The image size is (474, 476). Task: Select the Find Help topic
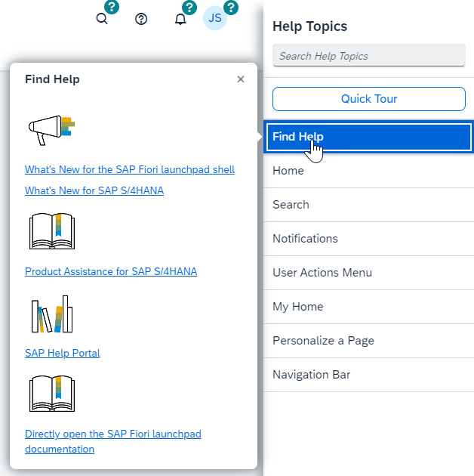point(368,137)
